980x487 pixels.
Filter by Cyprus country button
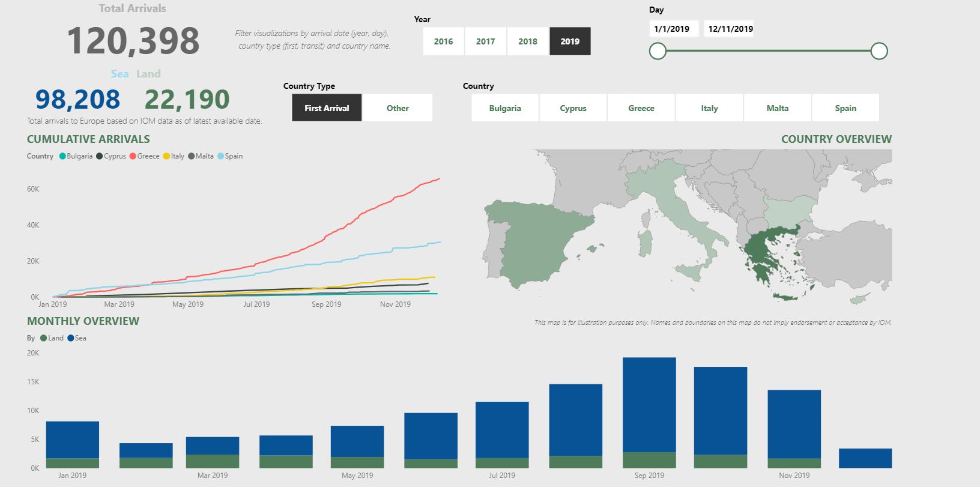click(x=573, y=108)
